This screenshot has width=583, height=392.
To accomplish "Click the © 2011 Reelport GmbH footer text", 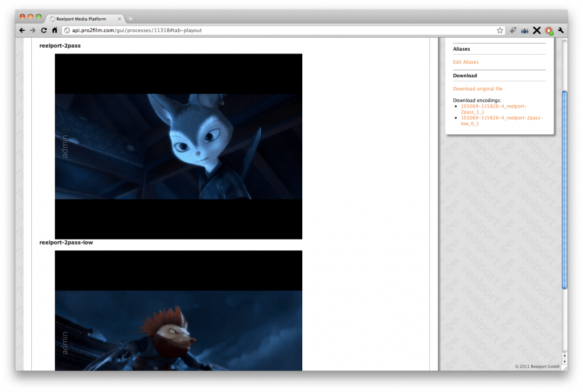I will 537,366.
